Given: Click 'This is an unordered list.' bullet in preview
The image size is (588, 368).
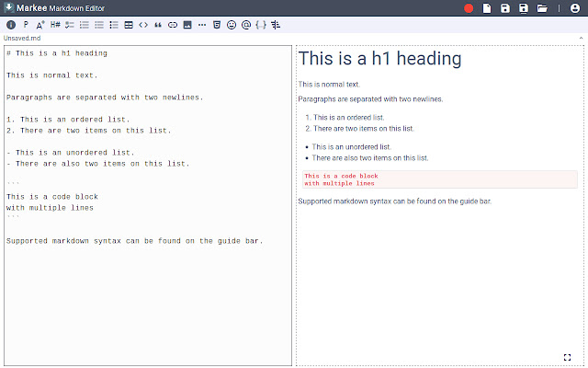Looking at the screenshot, I should tap(351, 147).
